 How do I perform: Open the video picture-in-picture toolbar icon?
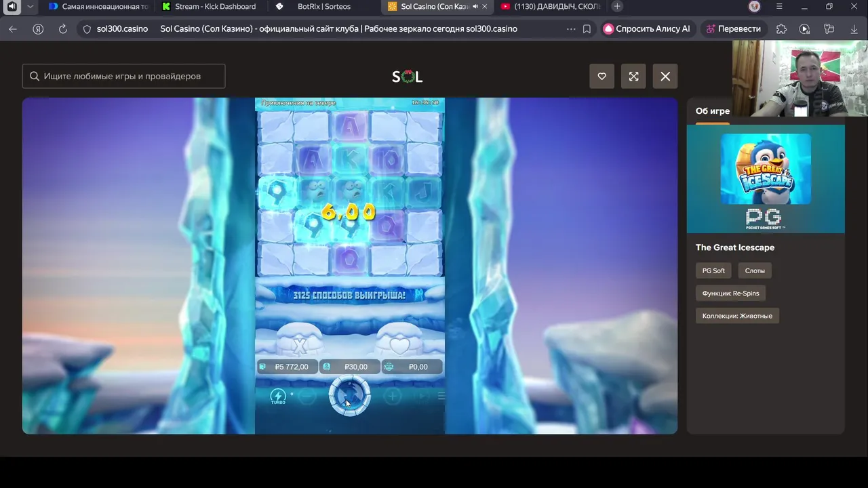[x=805, y=29]
